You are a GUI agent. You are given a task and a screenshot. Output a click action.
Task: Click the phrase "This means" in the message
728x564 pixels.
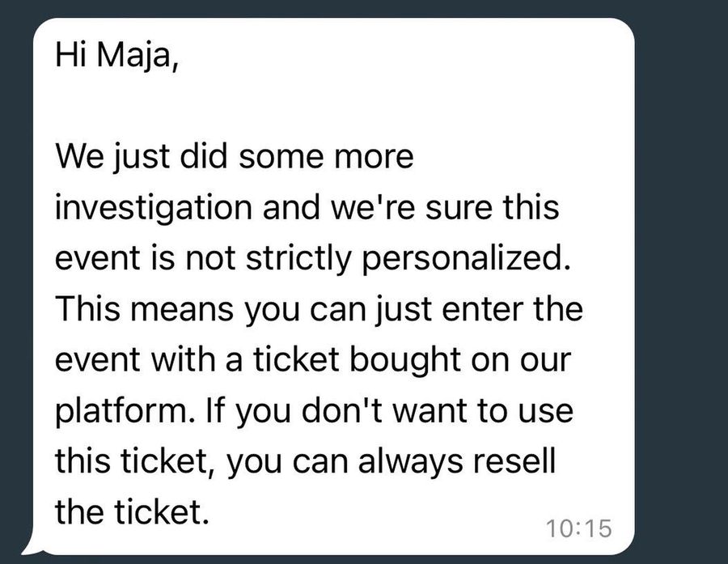tap(144, 310)
